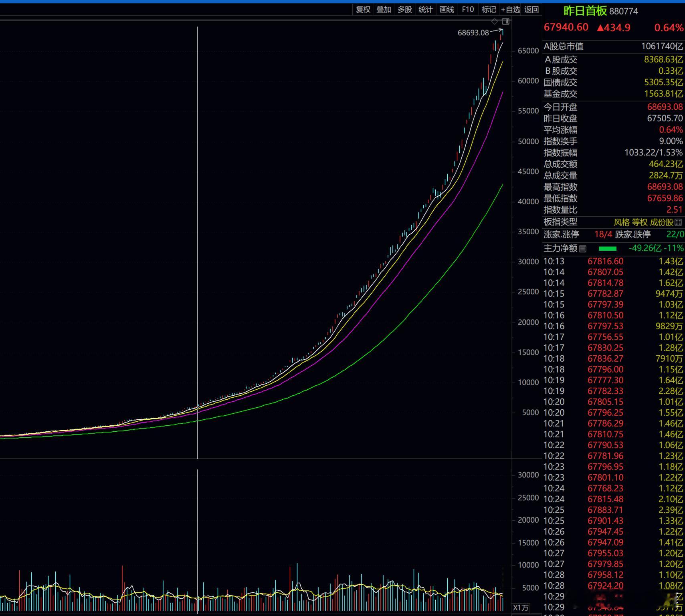The height and width of the screenshot is (616, 685).
Task: Click the tick volume 9829万
Action: point(669,326)
